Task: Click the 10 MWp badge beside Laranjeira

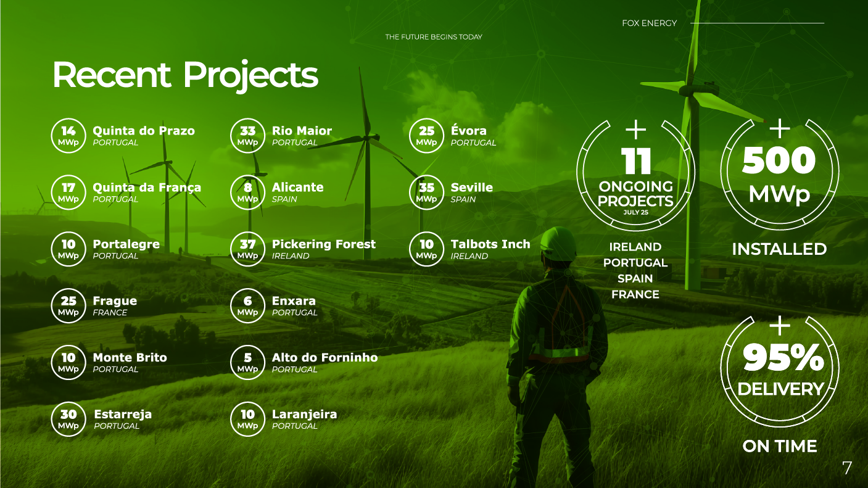Action: tap(247, 420)
